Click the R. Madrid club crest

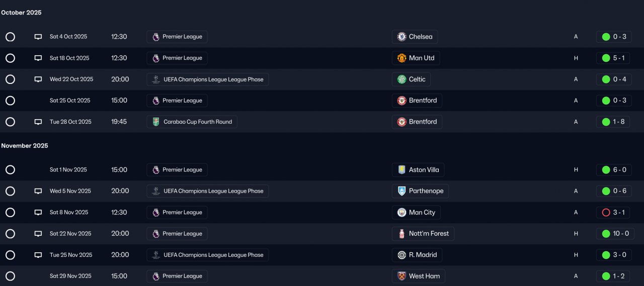[401, 255]
